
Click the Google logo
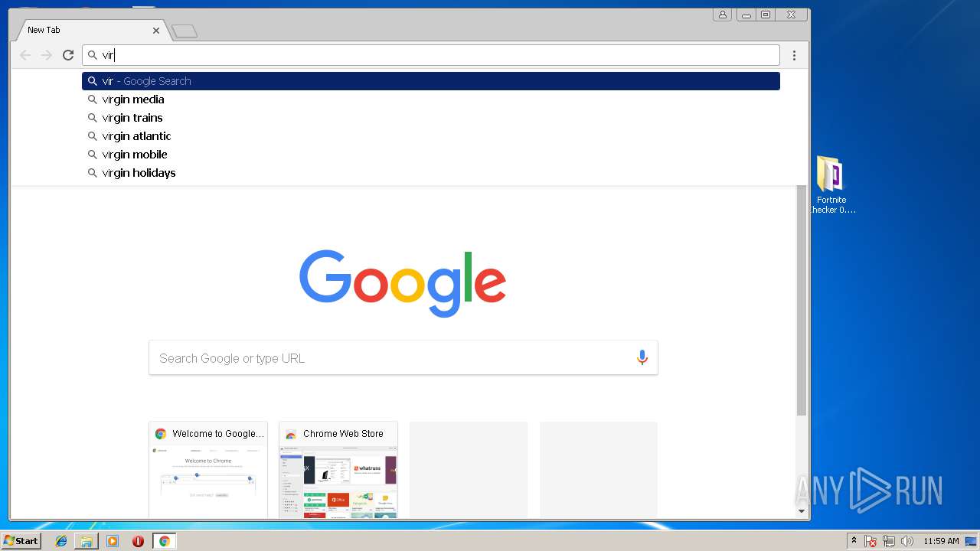pyautogui.click(x=403, y=283)
